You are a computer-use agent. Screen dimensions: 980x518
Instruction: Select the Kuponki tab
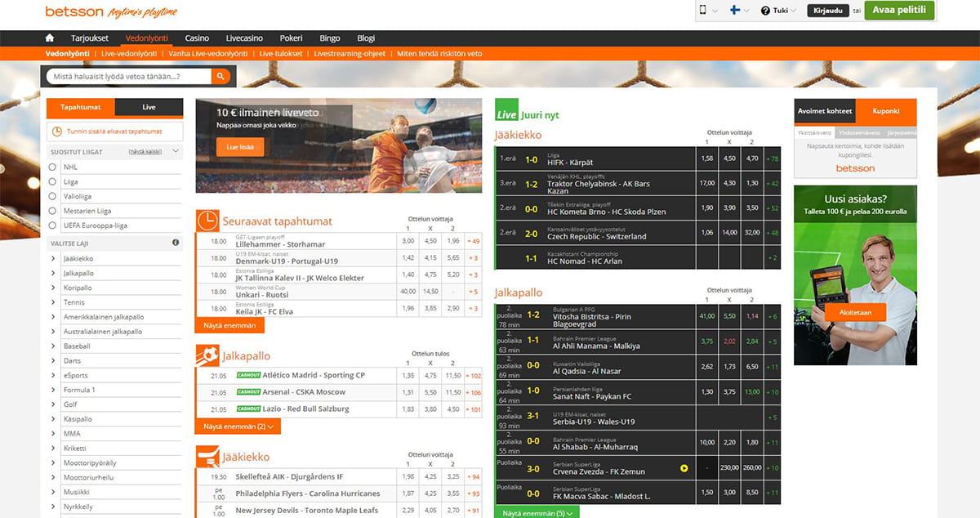click(x=885, y=111)
